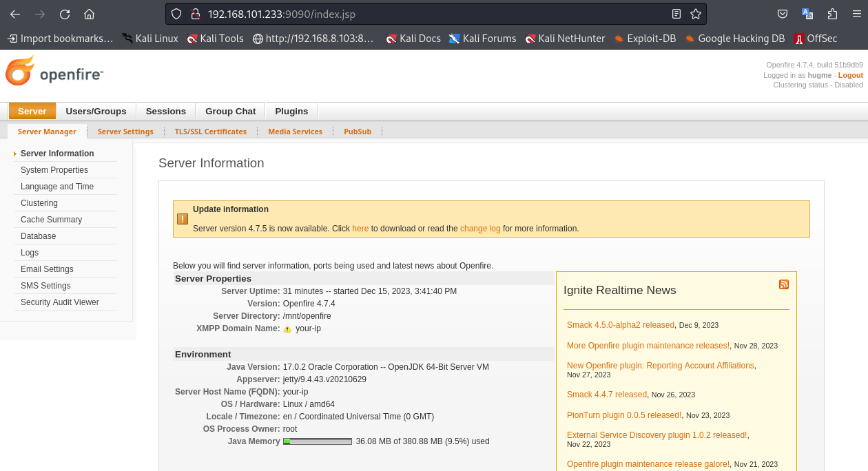Select the Server main tab
Viewport: 868px width, 471px height.
point(32,111)
